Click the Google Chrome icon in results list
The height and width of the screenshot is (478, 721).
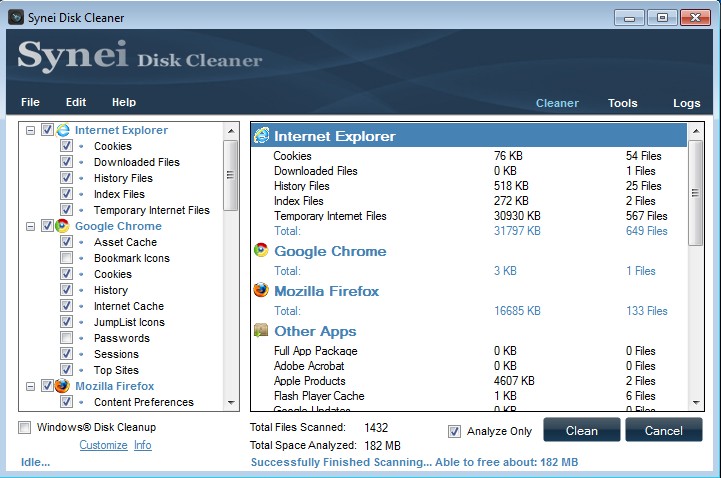point(261,251)
